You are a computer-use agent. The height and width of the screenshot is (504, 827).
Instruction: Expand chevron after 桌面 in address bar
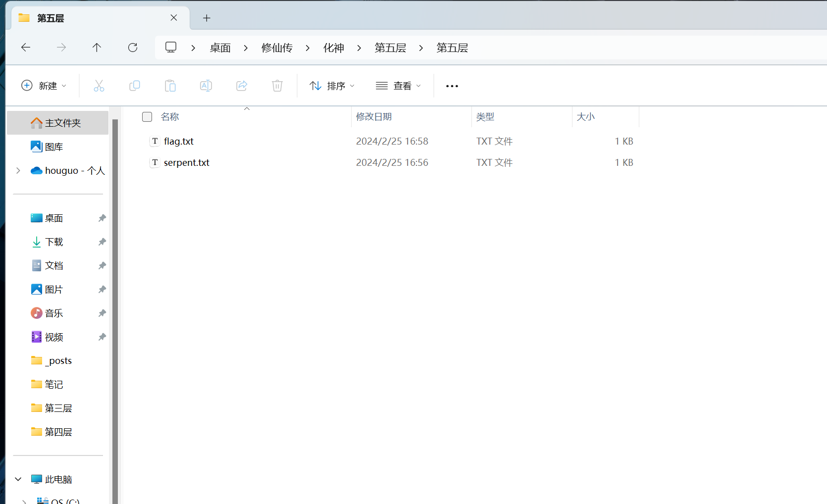pos(246,48)
